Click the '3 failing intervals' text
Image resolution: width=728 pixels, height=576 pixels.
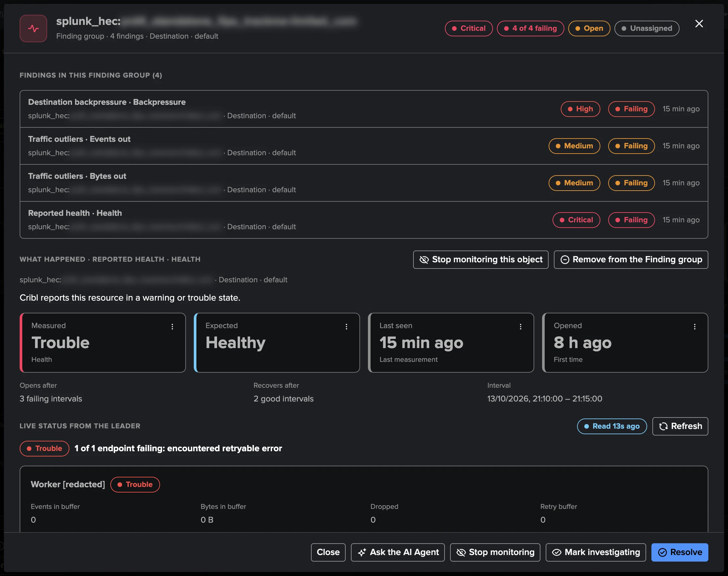pos(51,399)
